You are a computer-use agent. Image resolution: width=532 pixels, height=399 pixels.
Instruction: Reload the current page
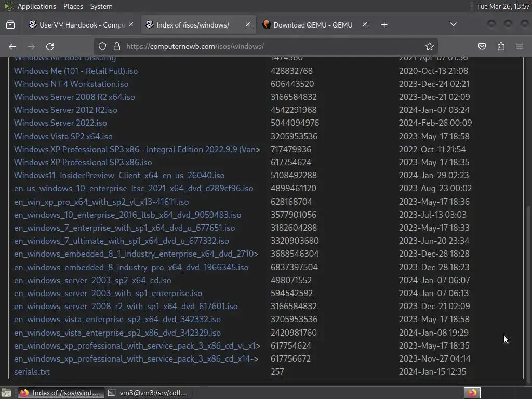(50, 46)
